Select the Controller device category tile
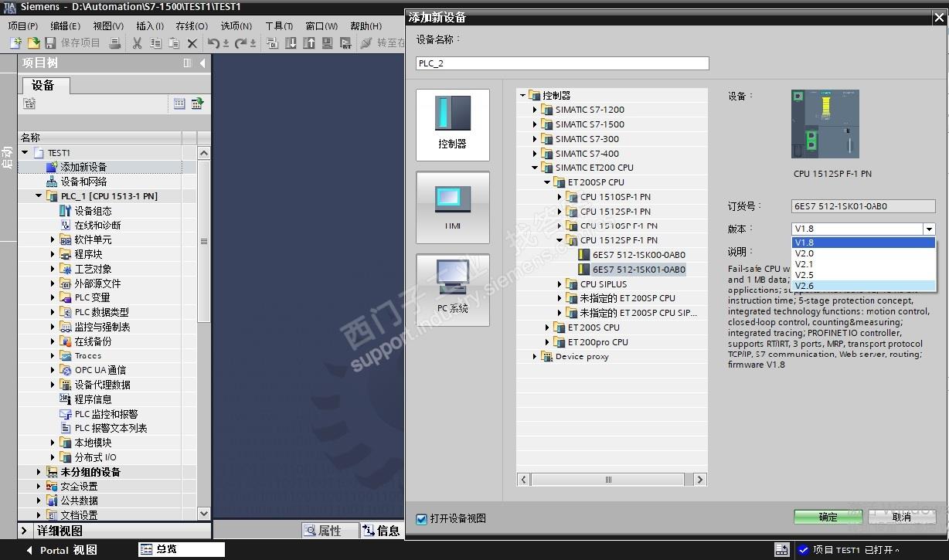This screenshot has width=949, height=560. pos(453,124)
